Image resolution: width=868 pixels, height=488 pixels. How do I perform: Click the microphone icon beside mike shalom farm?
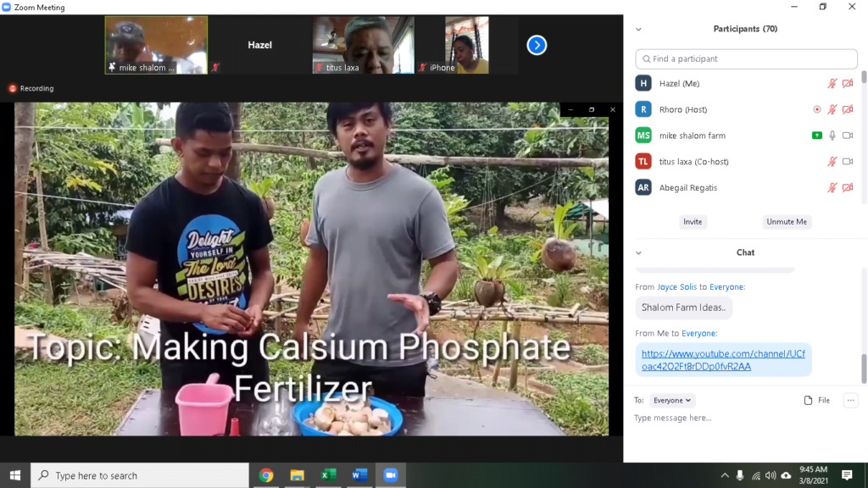(832, 136)
